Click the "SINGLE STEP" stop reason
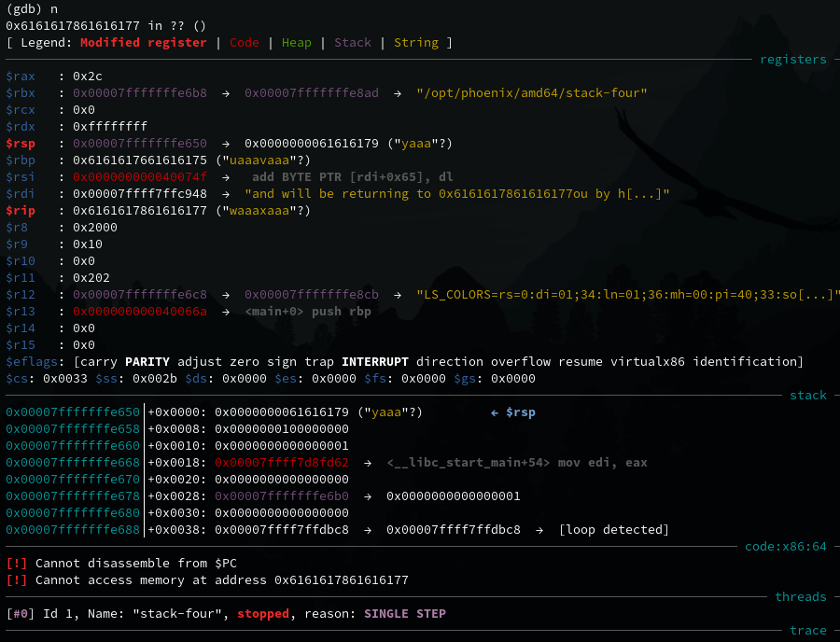 [404, 613]
